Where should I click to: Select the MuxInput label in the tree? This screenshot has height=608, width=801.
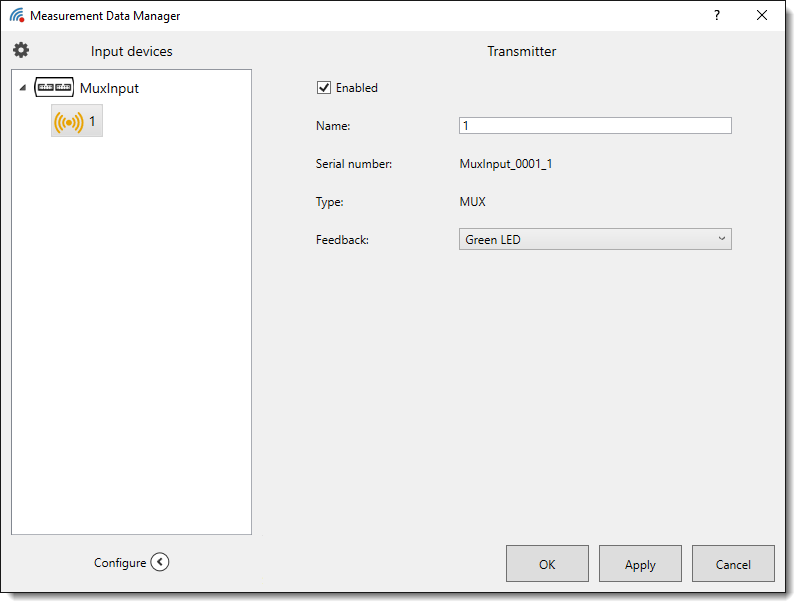pos(109,88)
